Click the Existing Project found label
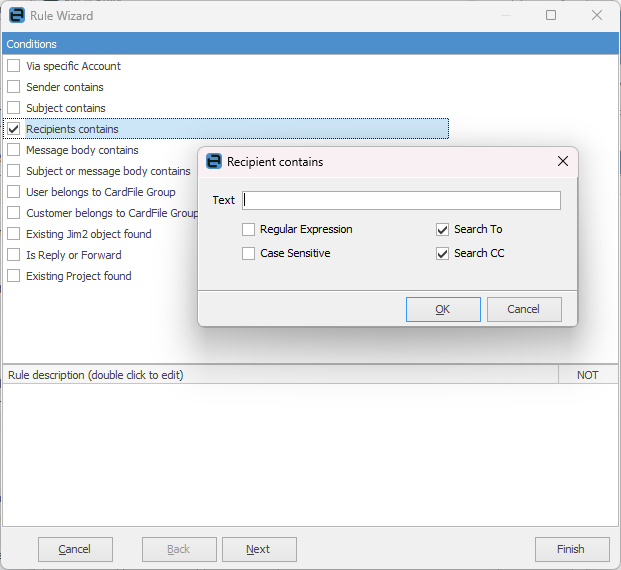The height and width of the screenshot is (570, 621). (78, 276)
